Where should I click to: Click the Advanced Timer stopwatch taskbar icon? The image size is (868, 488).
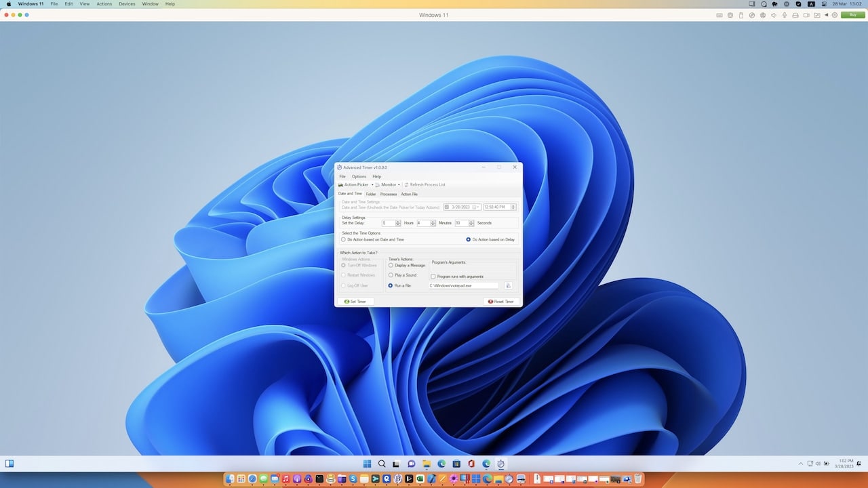click(x=500, y=464)
